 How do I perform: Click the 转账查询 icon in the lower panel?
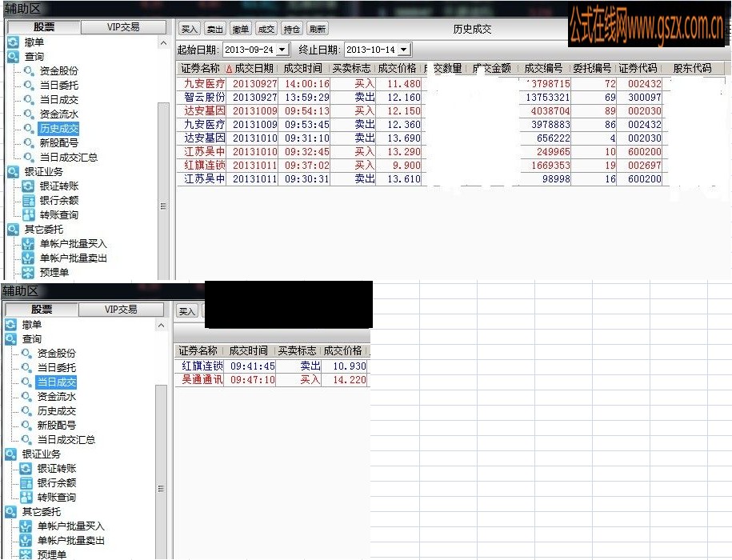click(x=26, y=497)
